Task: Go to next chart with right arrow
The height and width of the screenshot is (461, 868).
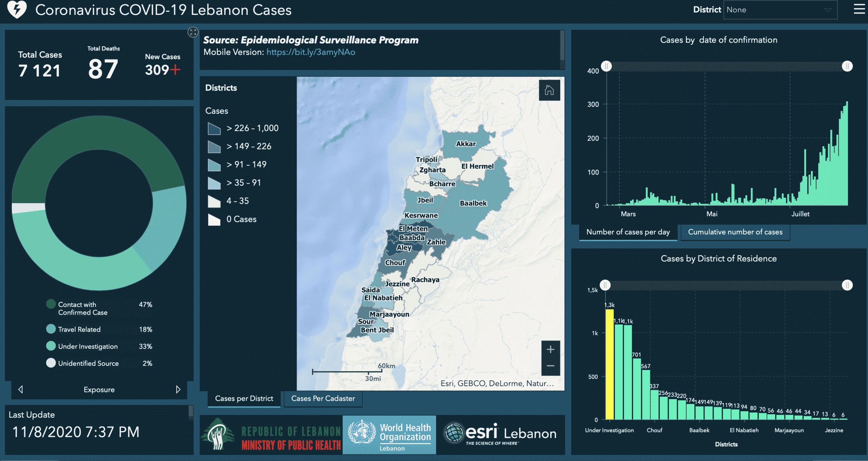Action: [178, 390]
